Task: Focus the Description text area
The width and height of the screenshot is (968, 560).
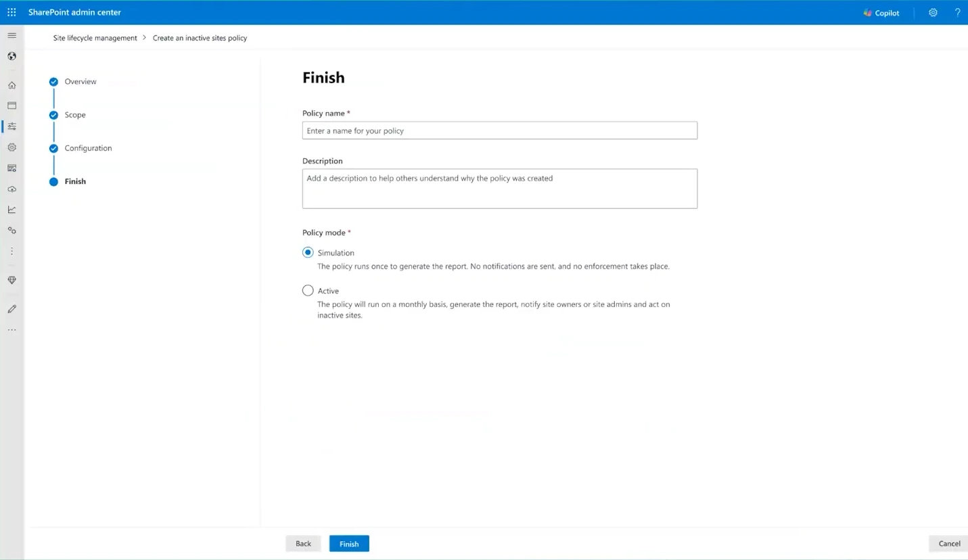Action: [x=500, y=189]
